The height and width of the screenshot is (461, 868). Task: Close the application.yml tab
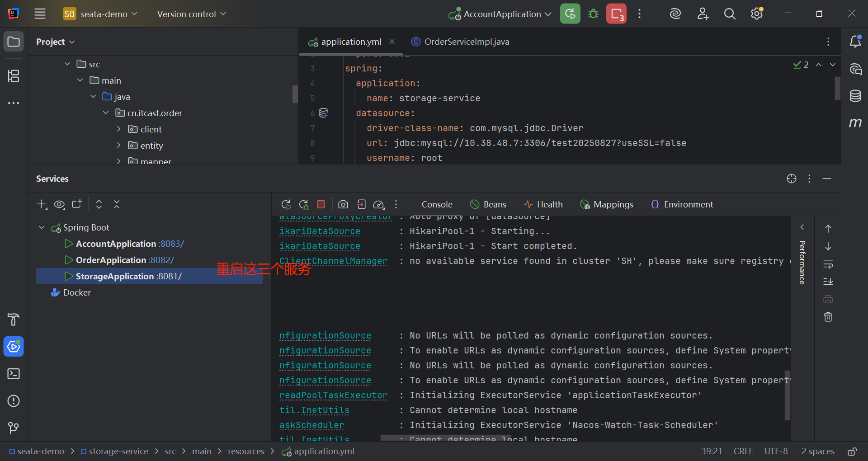click(392, 42)
